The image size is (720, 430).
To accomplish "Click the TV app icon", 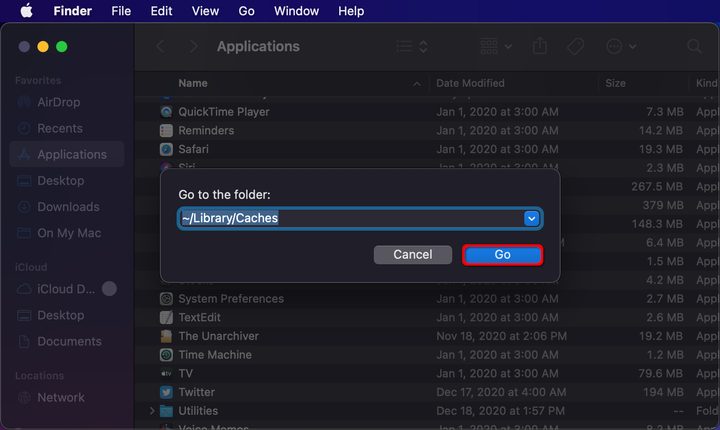I will 166,373.
